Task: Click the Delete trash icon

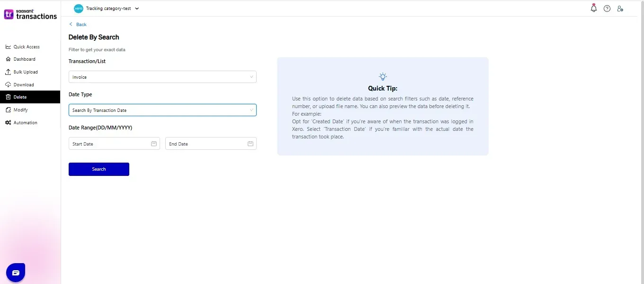Action: pos(8,97)
